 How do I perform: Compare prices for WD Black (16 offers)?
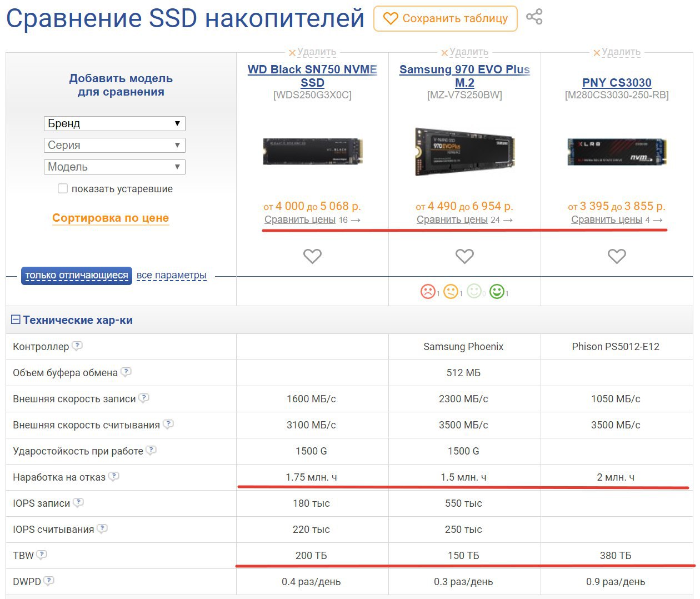point(312,219)
